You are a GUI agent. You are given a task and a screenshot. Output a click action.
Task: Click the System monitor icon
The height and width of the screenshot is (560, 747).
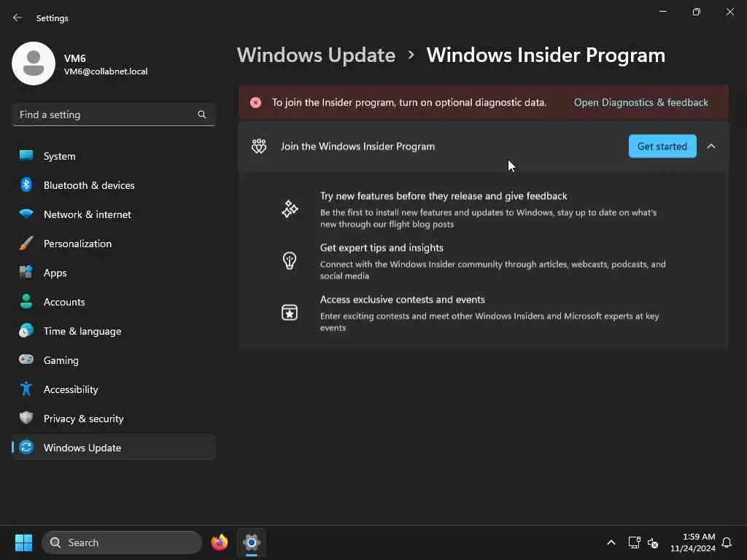(26, 155)
